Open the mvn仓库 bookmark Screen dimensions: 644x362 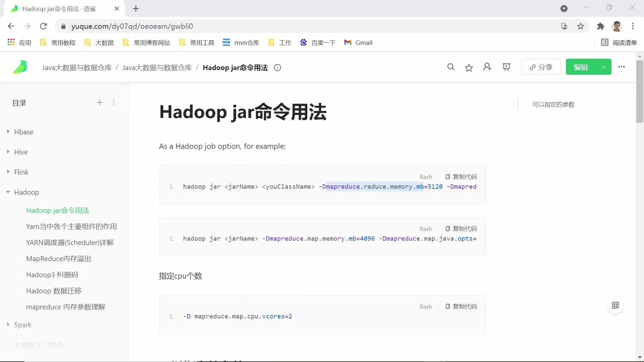(241, 43)
